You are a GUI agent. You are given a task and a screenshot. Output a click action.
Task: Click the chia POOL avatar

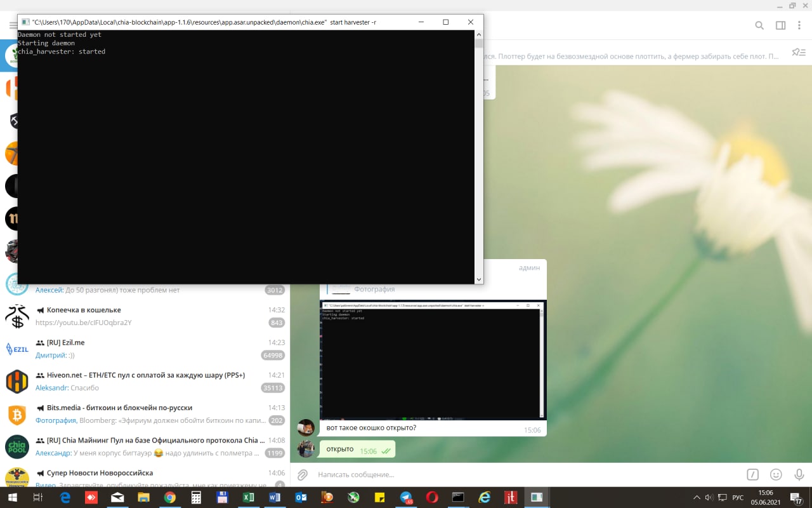pyautogui.click(x=17, y=447)
